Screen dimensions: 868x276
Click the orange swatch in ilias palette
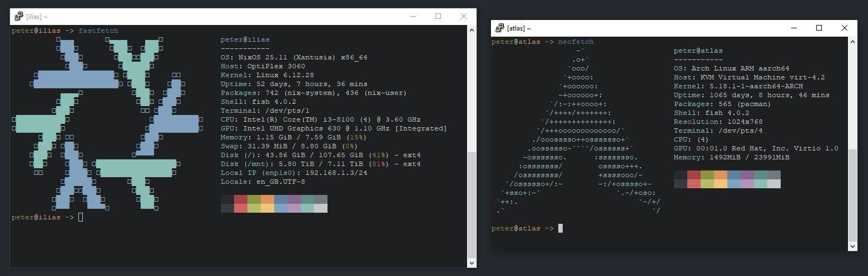pyautogui.click(x=267, y=199)
